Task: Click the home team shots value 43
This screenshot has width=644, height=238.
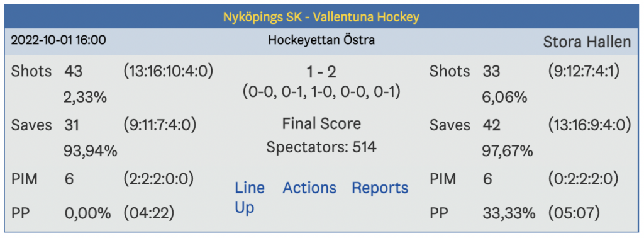Action: click(74, 72)
